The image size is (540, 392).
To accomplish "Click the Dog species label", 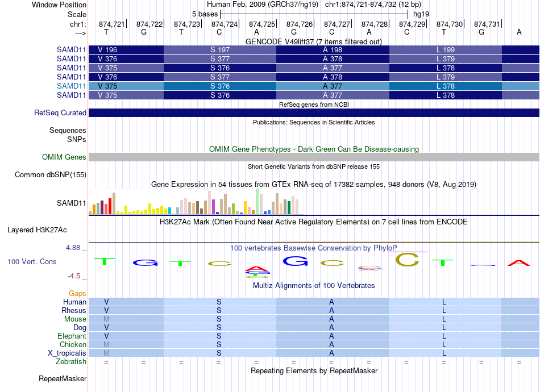I will 80,328.
